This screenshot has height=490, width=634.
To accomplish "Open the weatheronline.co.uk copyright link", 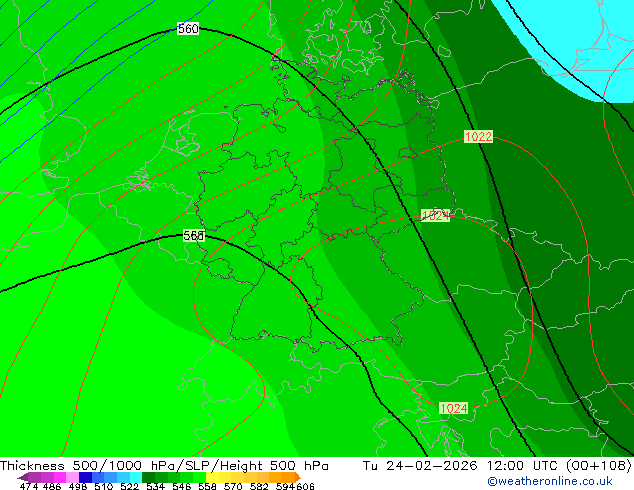I will pos(550,481).
